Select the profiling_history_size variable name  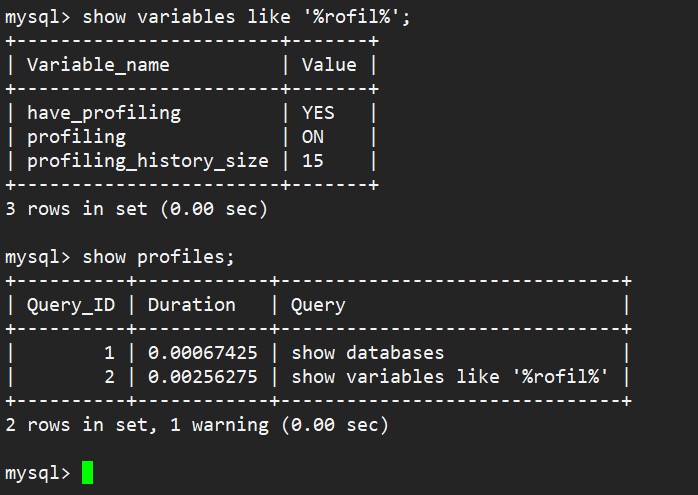pos(148,161)
